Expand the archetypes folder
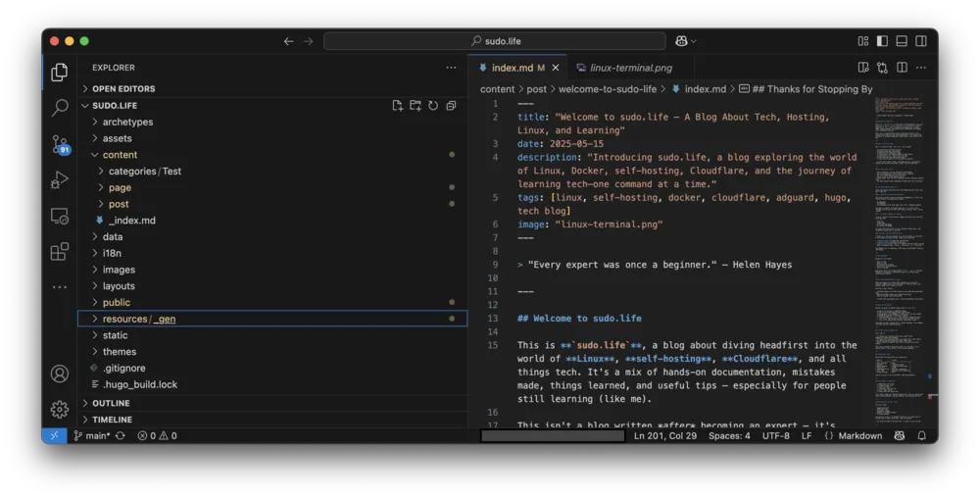980x499 pixels. (x=272, y=122)
